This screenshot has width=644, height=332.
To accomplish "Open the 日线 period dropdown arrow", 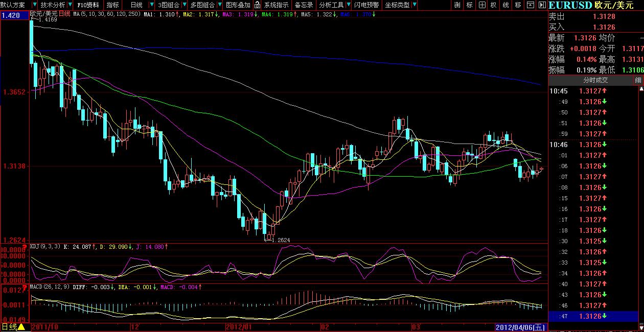I will pyautogui.click(x=152, y=5).
